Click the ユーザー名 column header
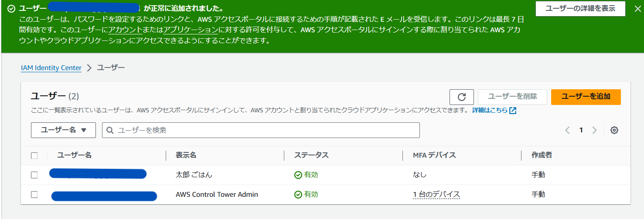This screenshot has height=219, width=644. point(75,155)
